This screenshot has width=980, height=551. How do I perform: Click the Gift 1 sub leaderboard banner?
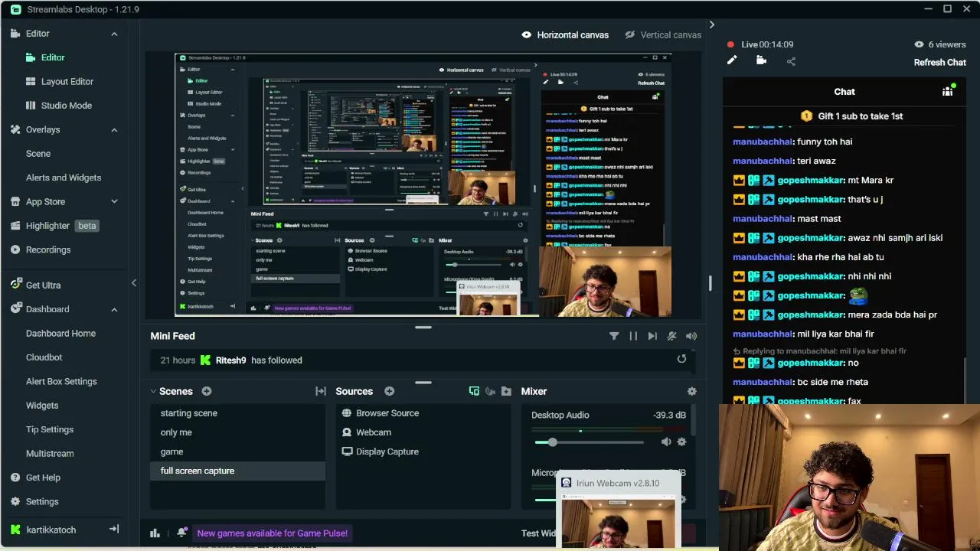pyautogui.click(x=851, y=116)
